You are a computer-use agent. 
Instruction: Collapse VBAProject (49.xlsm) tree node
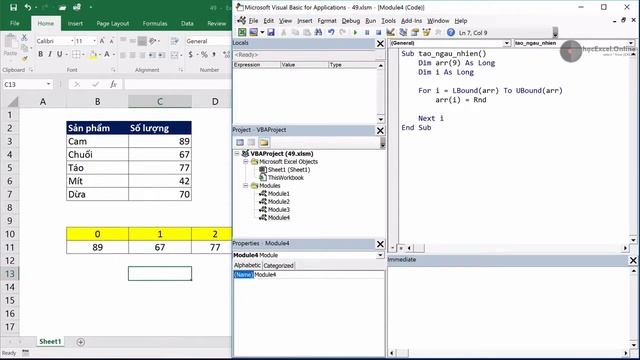click(237, 153)
